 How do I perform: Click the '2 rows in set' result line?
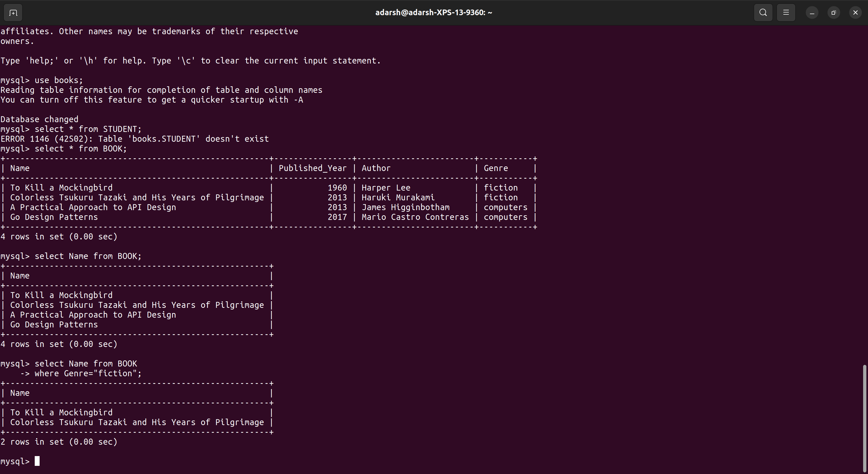coord(59,442)
